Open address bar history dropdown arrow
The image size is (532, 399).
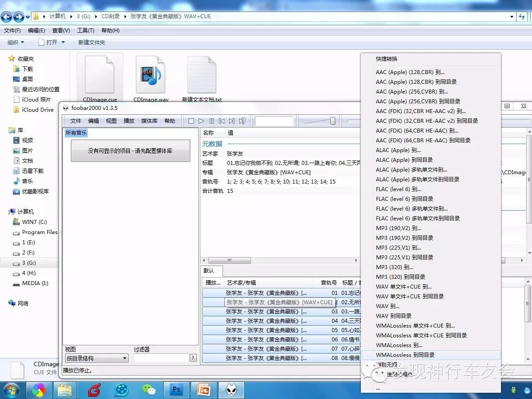[x=512, y=16]
